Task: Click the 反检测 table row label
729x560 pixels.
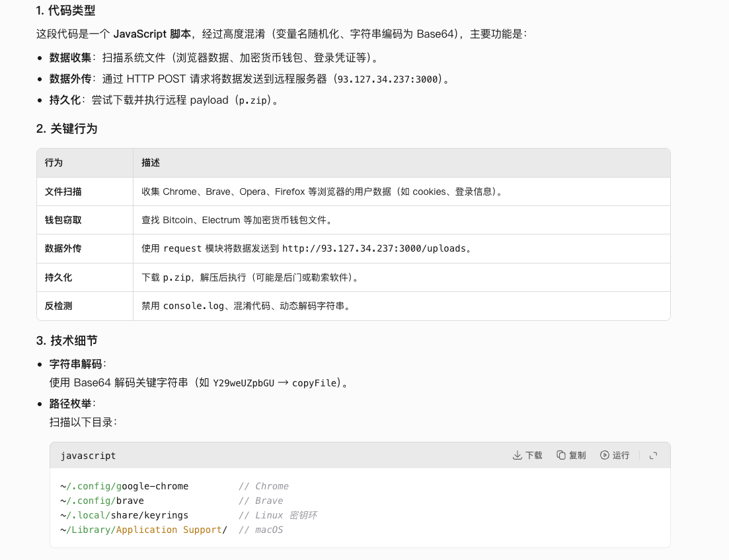Action: click(59, 306)
